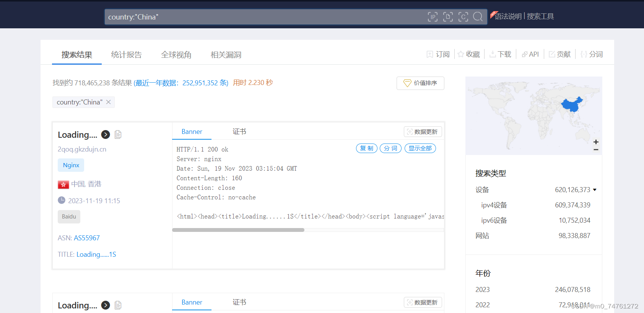Select Banner tab in second result
The height and width of the screenshot is (313, 644).
[x=192, y=302]
